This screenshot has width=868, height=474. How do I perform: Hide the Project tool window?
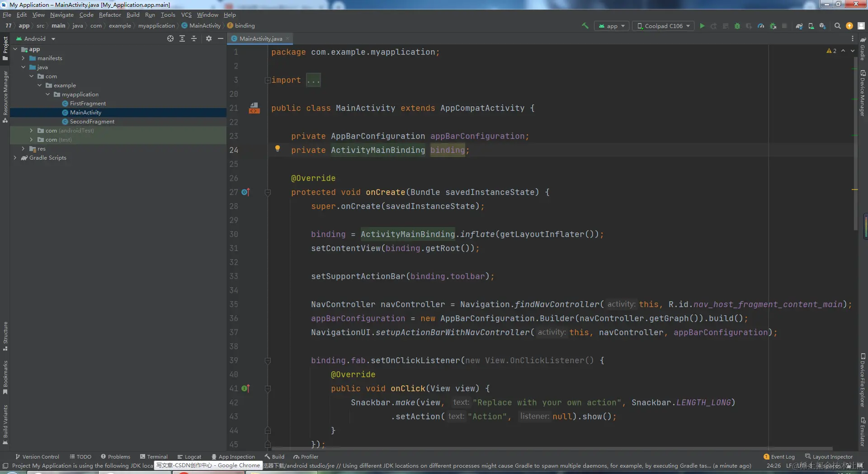click(x=221, y=38)
